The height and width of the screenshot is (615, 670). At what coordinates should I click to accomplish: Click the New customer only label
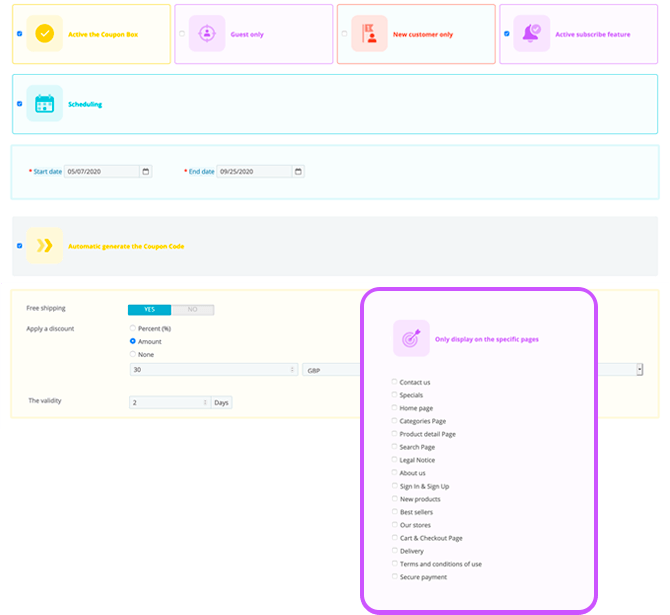[x=423, y=34]
